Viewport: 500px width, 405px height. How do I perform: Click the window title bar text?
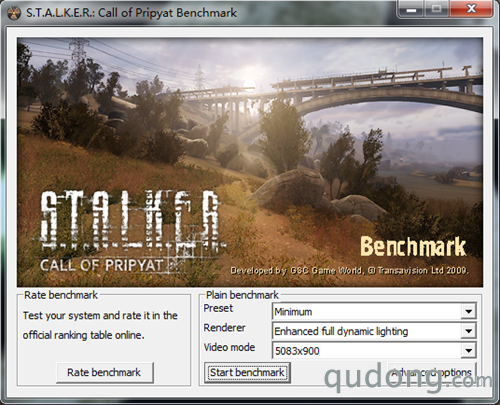click(131, 13)
